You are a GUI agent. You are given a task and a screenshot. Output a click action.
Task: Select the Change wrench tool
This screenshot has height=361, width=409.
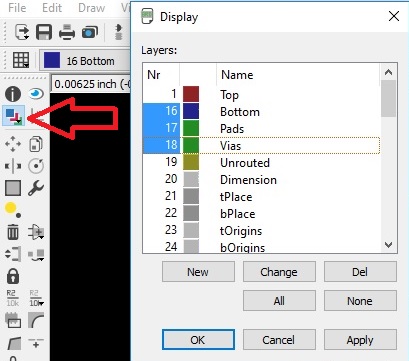[x=36, y=188]
